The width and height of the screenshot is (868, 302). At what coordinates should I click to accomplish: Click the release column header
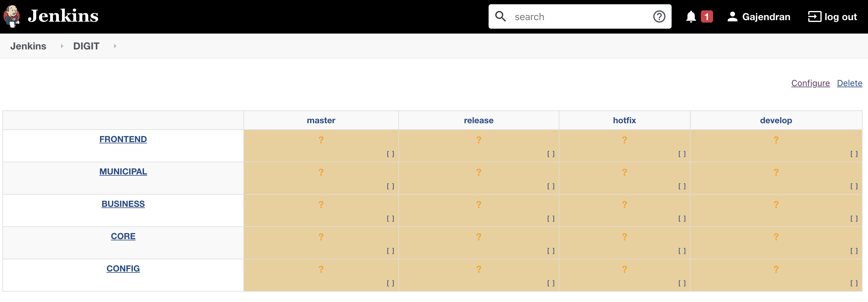tap(479, 120)
